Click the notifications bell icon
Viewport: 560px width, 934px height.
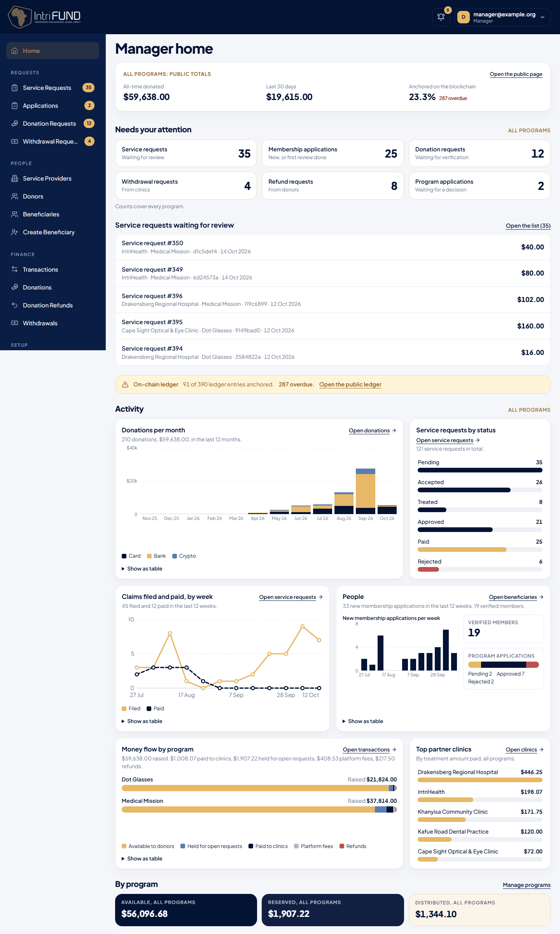pos(441,17)
